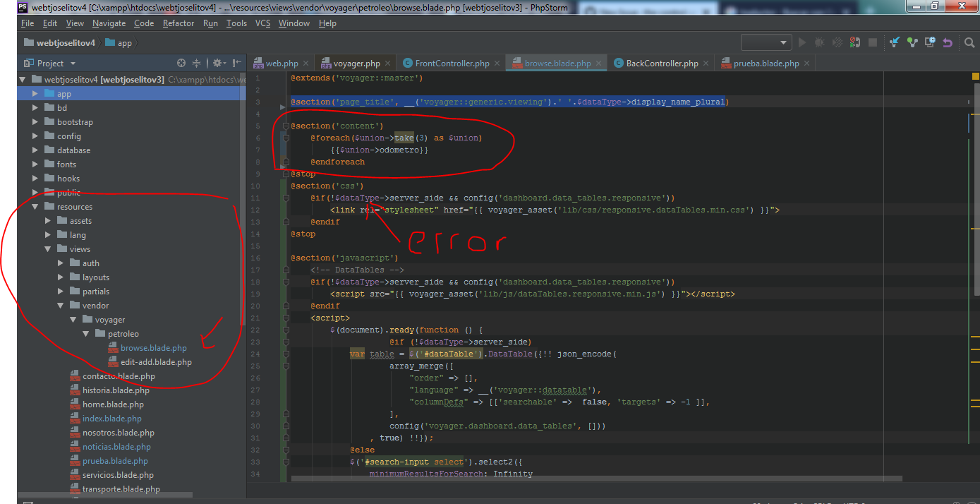Viewport: 980px width, 504px height.
Task: Select the Search Everywhere magnifier icon
Action: [x=969, y=42]
